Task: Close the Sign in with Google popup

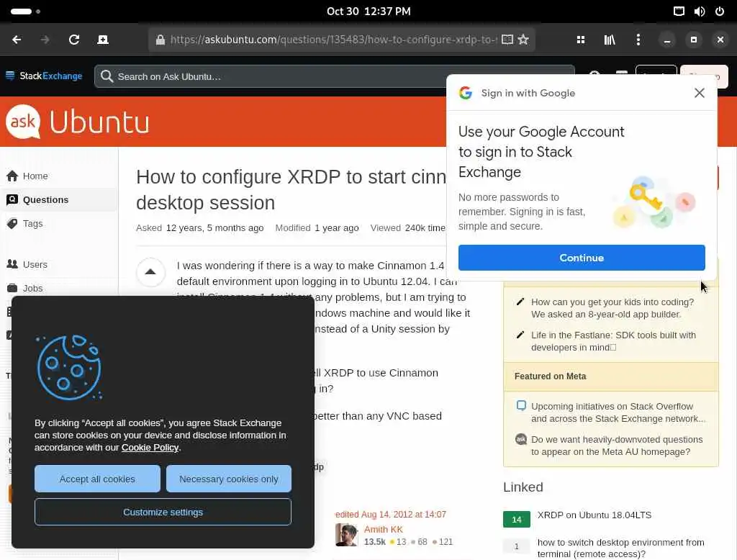Action: [x=699, y=93]
